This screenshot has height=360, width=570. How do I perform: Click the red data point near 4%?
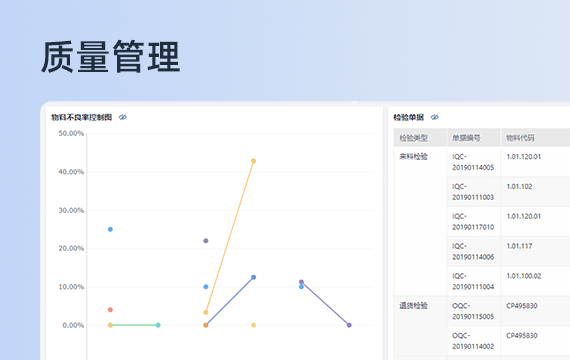(110, 310)
